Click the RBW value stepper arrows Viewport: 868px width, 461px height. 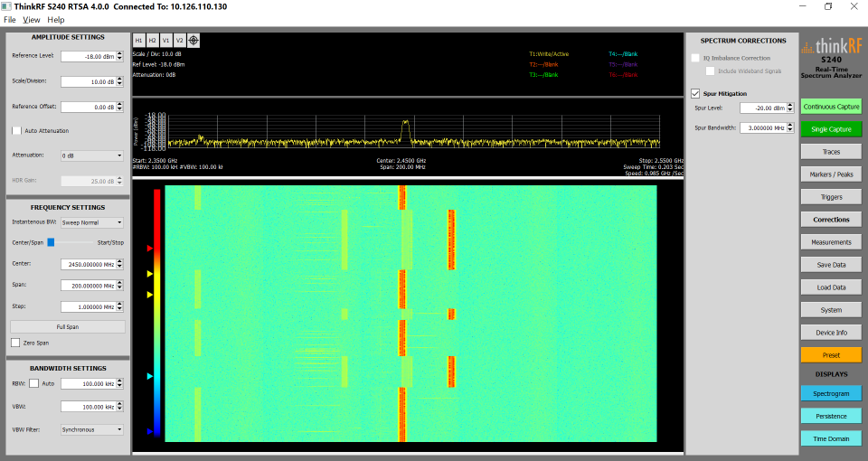[x=119, y=383]
